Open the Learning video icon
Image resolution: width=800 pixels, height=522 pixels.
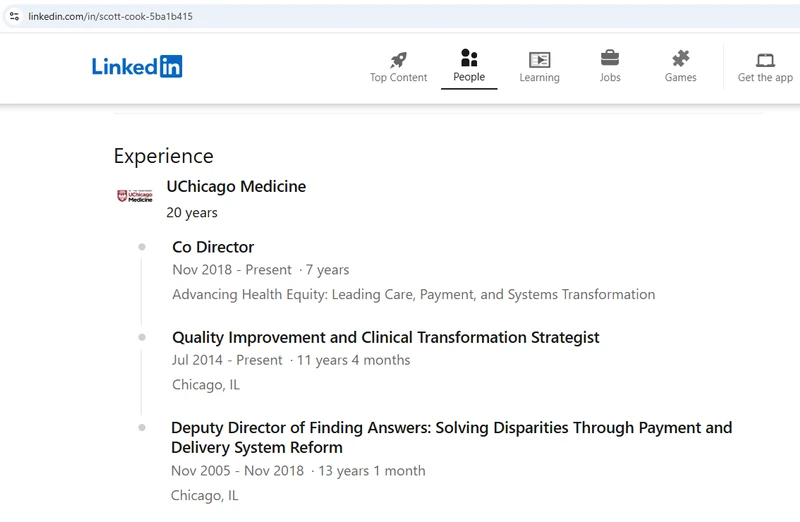(539, 60)
